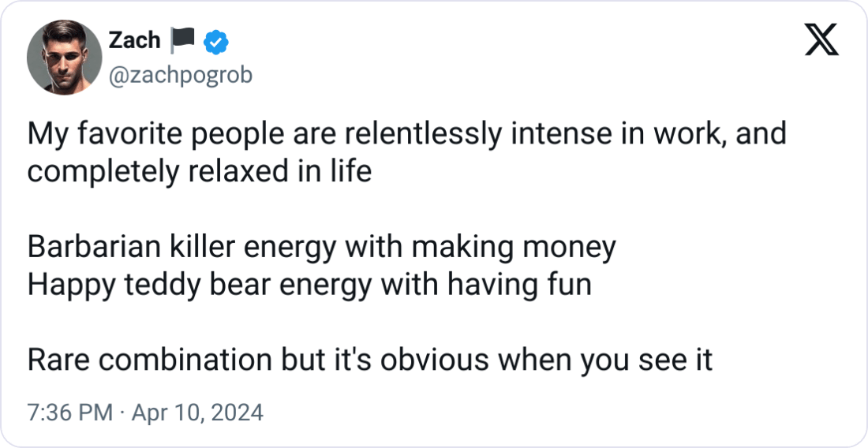Click the 'Rare combination but it's obvious' line
This screenshot has height=448, width=868.
tap(370, 360)
